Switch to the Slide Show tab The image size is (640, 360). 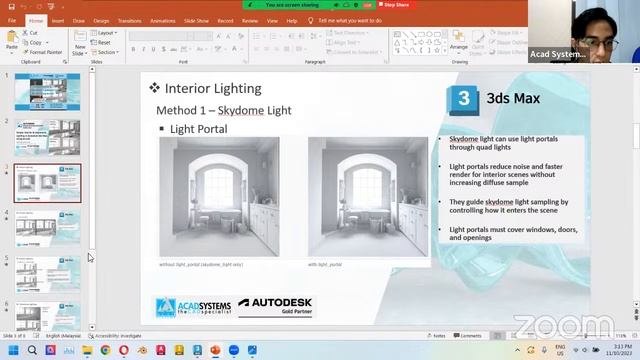196,21
